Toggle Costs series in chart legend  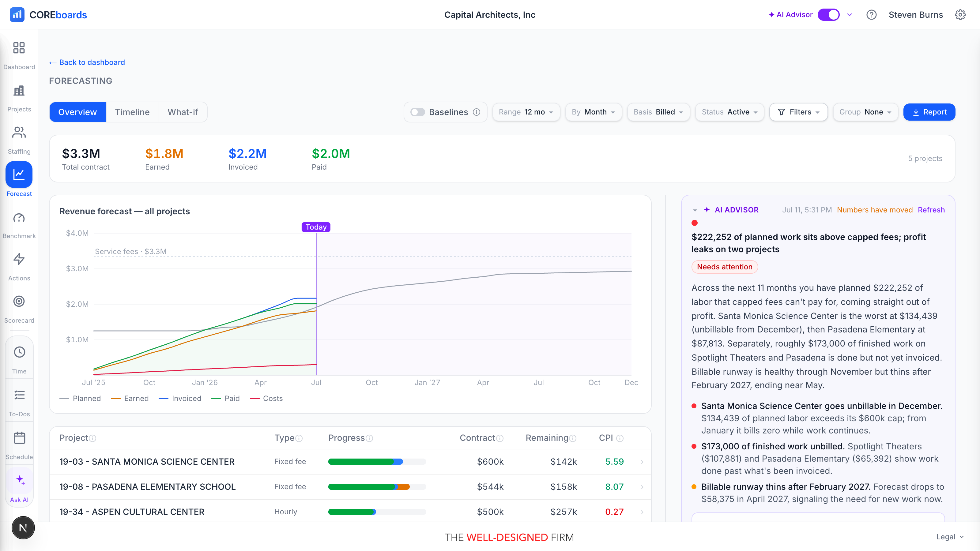coord(266,399)
